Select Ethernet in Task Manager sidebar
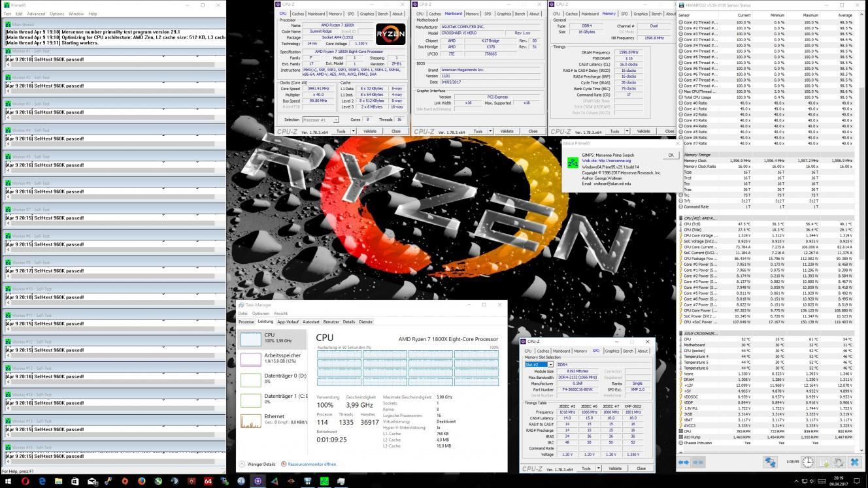The width and height of the screenshot is (868, 488). click(272, 420)
